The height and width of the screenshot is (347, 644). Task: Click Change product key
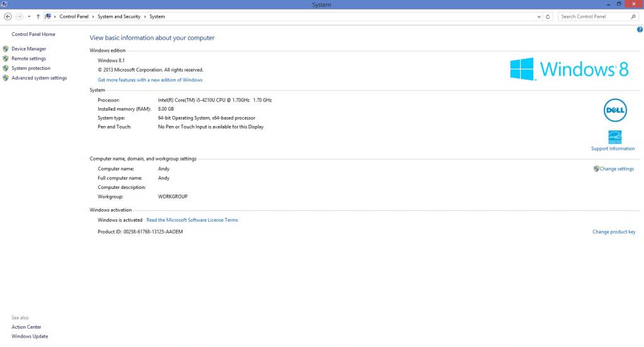click(x=614, y=232)
